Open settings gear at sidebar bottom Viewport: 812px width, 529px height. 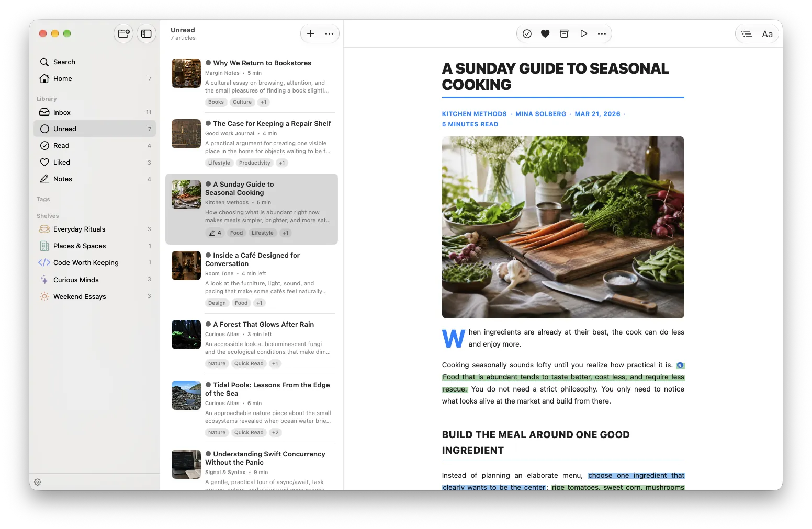(38, 482)
